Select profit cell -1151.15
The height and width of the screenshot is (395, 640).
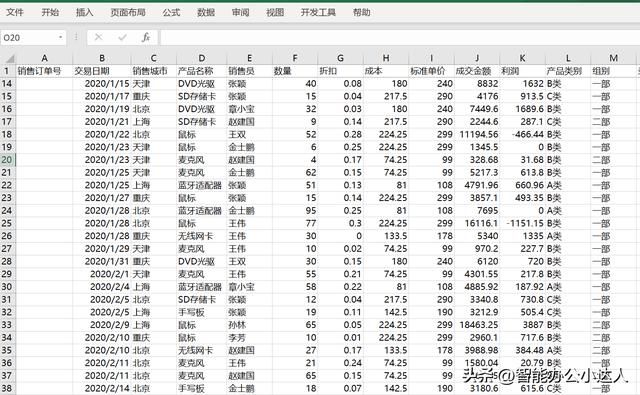pyautogui.click(x=522, y=223)
